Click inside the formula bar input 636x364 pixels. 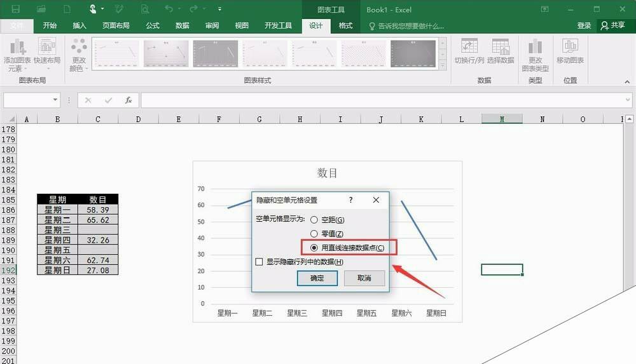382,100
